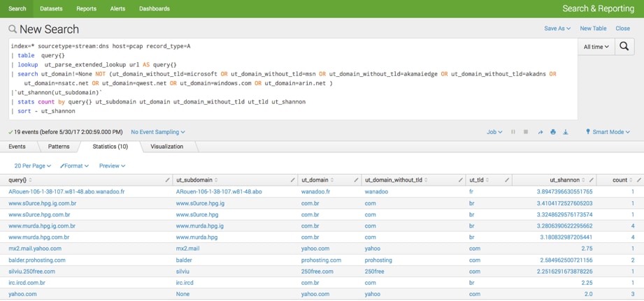This screenshot has height=301, width=644.
Task: Open the 20 Per Page dropdown
Action: [32, 166]
